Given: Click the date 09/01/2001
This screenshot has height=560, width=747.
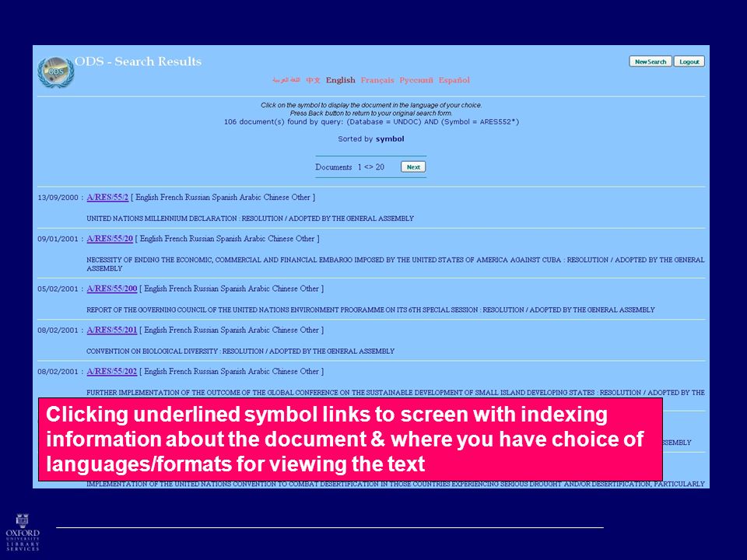Looking at the screenshot, I should 58,239.
